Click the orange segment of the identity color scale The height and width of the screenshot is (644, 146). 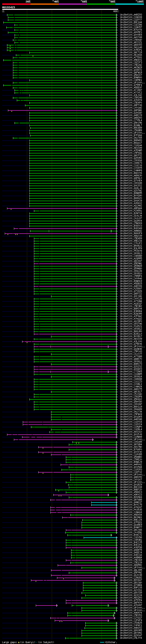tap(45, 4)
